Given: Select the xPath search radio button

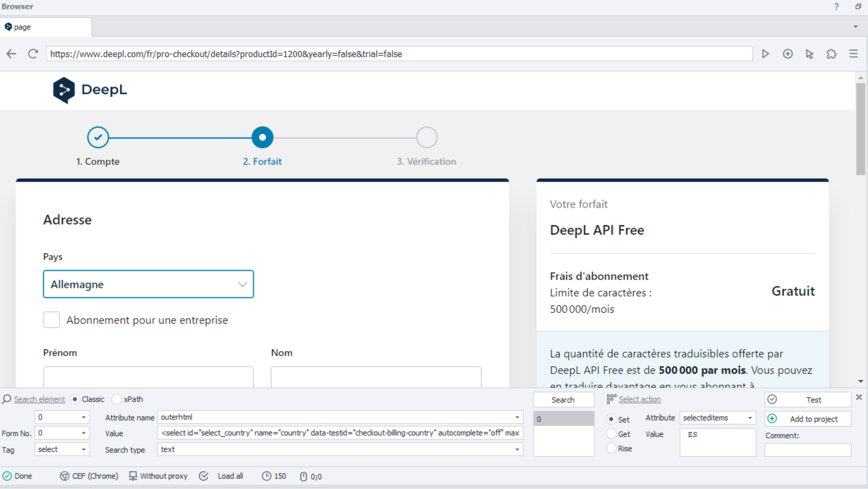Looking at the screenshot, I should pyautogui.click(x=117, y=399).
